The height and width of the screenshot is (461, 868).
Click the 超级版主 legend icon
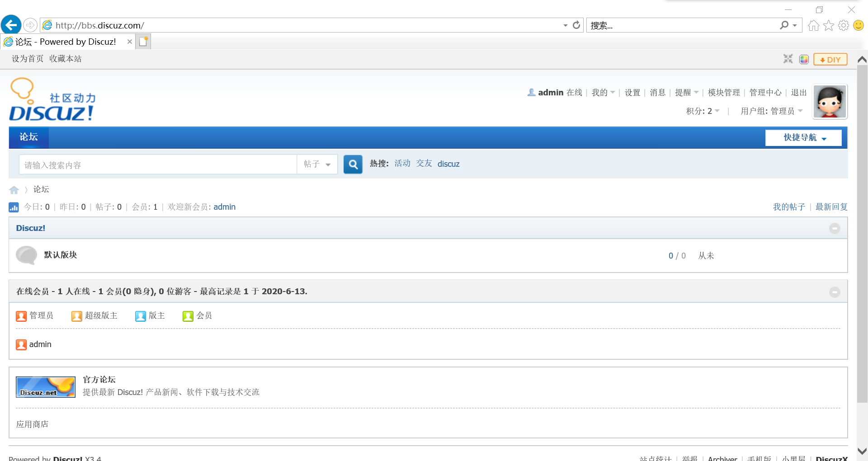pos(77,316)
